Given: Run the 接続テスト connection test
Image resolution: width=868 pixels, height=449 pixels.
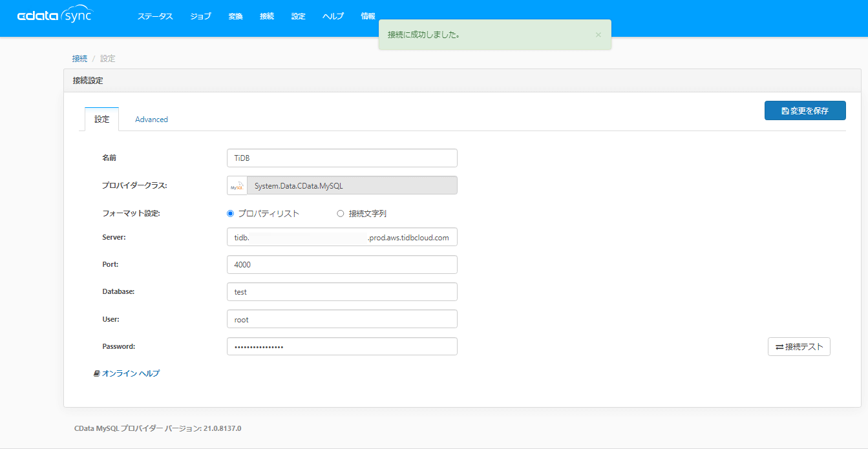Looking at the screenshot, I should click(799, 347).
